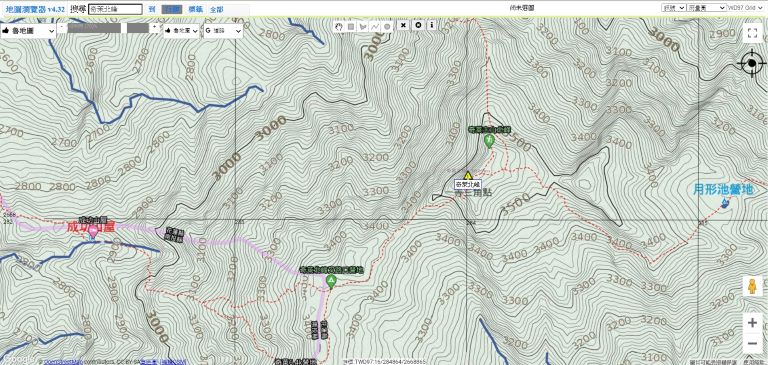The width and height of the screenshot is (768, 365).
Task: Click the 標籤 tab in search bar
Action: [x=196, y=9]
